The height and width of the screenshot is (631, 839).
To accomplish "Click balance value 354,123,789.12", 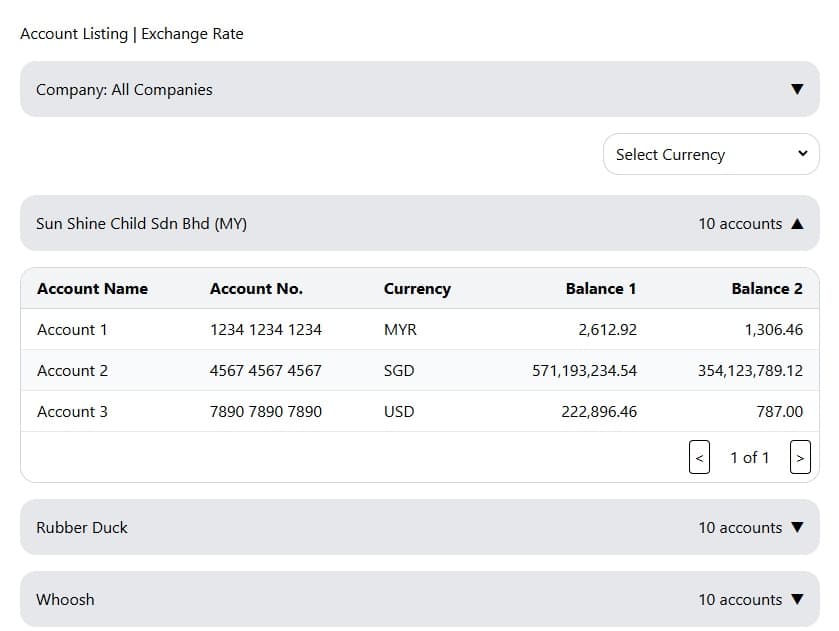I will pyautogui.click(x=750, y=371).
